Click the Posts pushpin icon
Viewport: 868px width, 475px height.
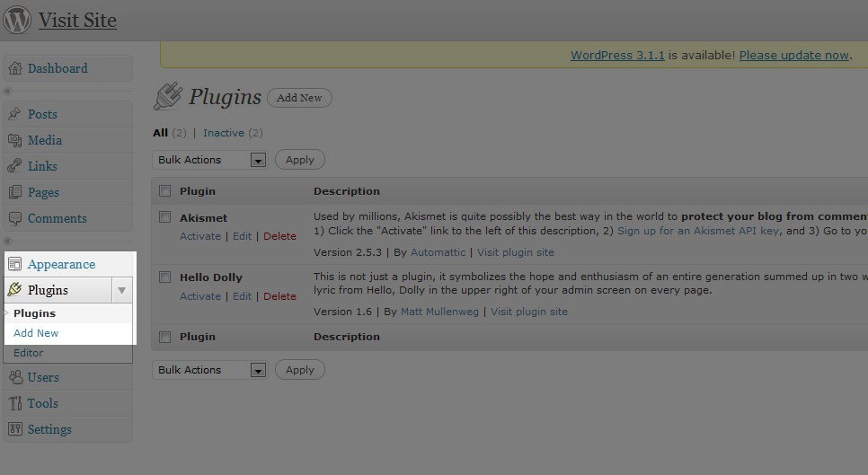15,114
